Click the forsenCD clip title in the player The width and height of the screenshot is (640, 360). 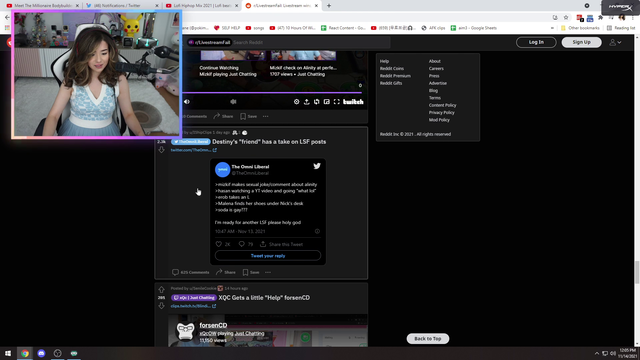coord(213,325)
